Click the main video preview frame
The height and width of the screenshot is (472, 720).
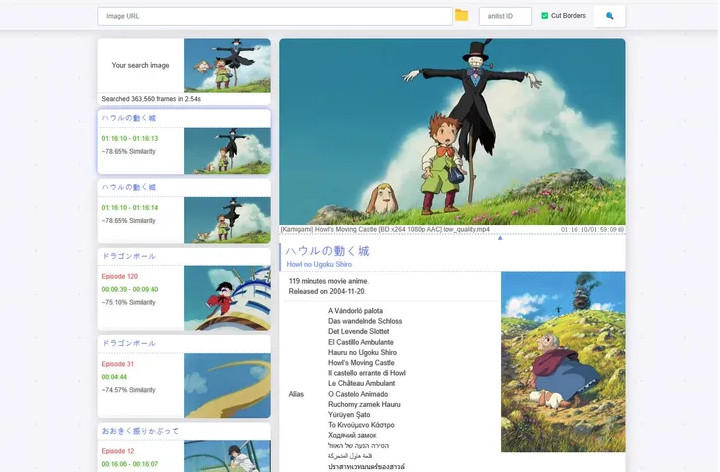coord(452,132)
